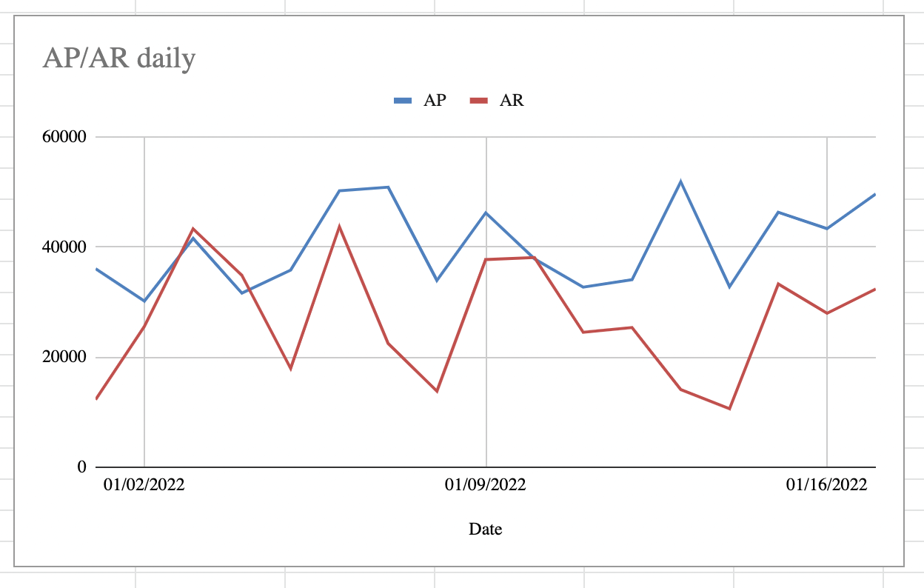
Task: Click the AR legend text label
Action: pyautogui.click(x=512, y=101)
